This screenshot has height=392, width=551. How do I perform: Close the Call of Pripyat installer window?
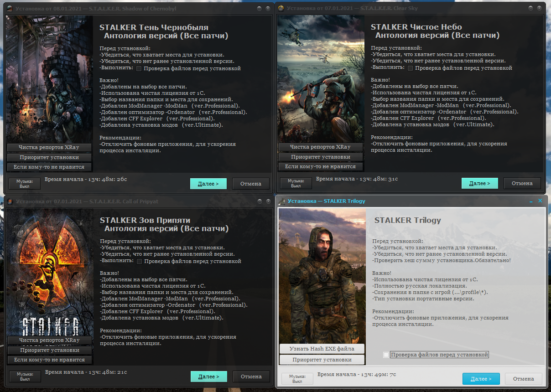click(268, 201)
